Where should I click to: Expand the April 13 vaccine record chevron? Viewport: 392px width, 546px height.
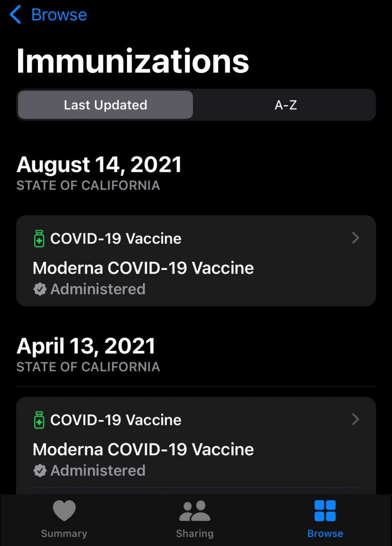coord(356,420)
